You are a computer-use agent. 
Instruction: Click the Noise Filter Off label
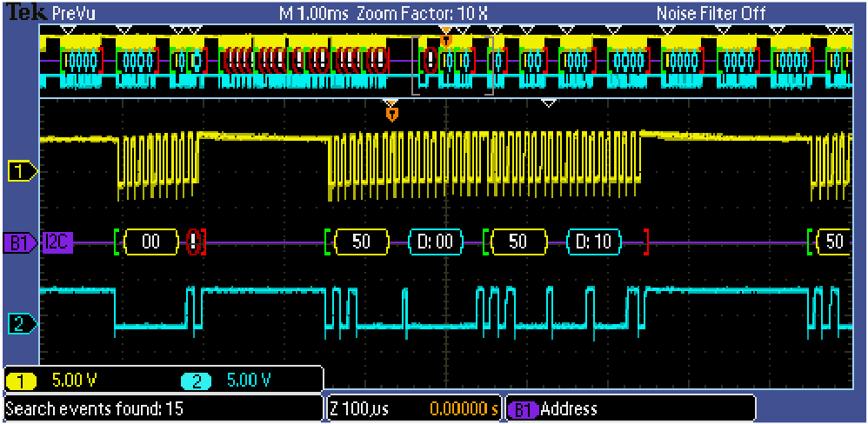tap(711, 14)
